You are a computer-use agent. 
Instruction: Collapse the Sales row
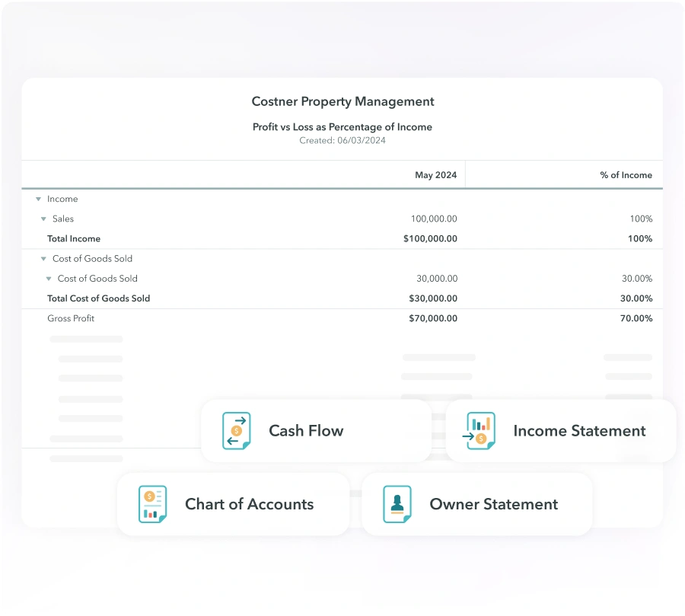[44, 219]
